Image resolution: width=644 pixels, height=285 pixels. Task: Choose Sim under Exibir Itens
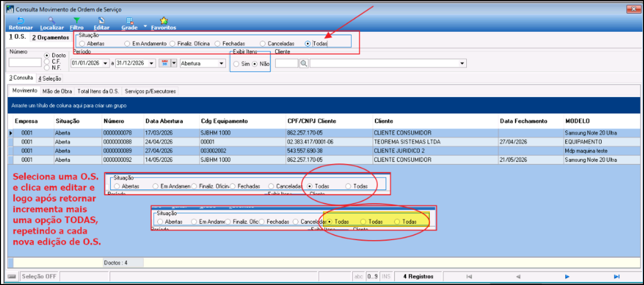point(236,64)
